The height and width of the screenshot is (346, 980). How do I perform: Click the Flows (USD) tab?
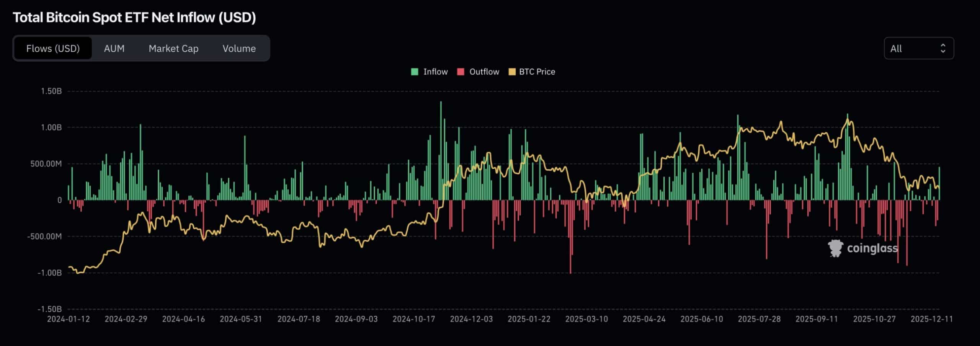[52, 48]
